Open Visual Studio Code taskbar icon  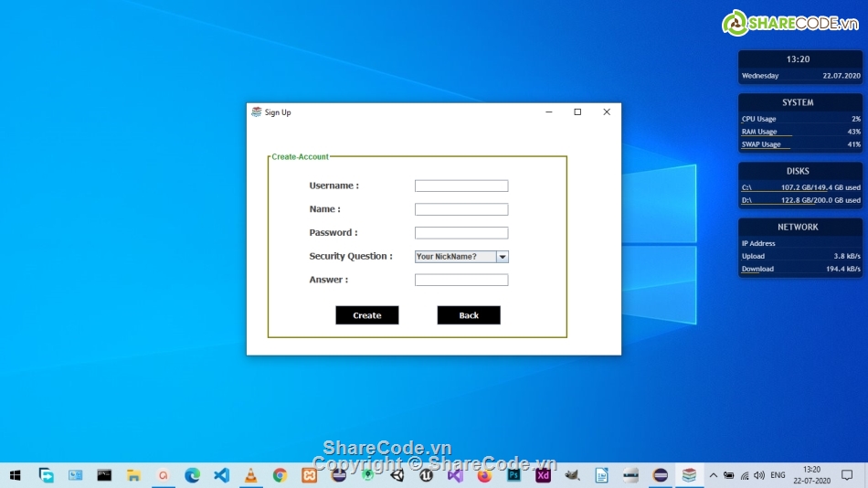click(221, 475)
